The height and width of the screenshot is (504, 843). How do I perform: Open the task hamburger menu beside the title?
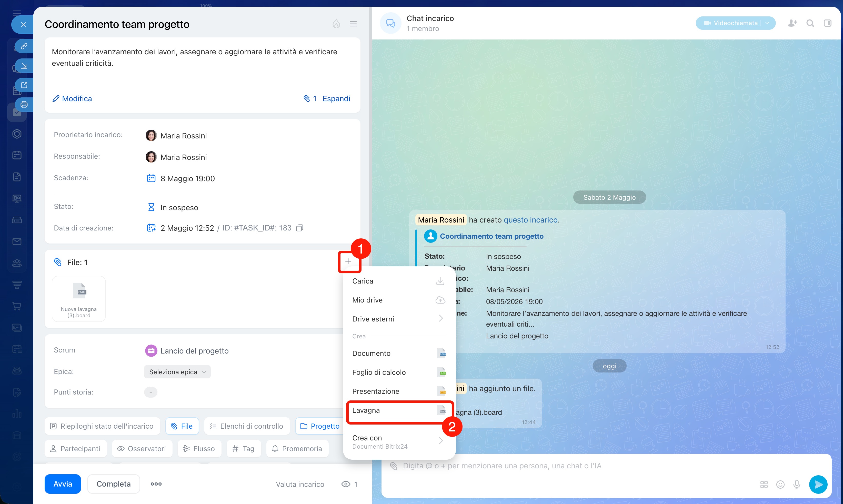point(353,24)
